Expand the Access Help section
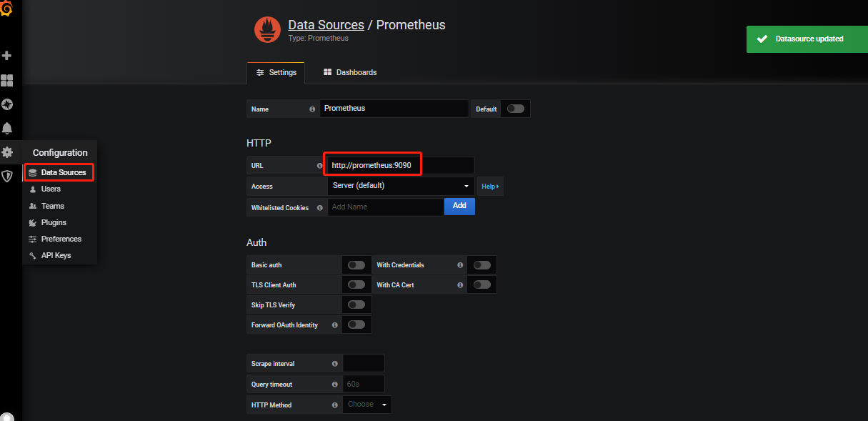 (490, 187)
